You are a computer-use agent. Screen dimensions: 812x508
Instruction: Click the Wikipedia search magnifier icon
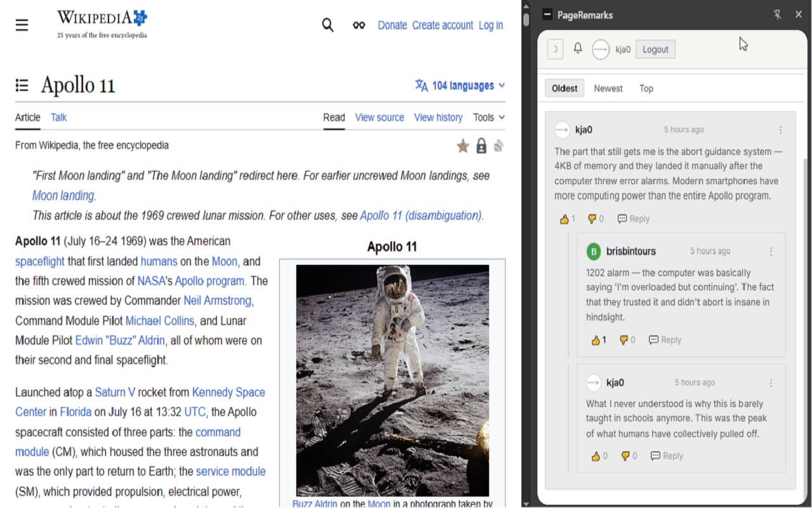[327, 25]
